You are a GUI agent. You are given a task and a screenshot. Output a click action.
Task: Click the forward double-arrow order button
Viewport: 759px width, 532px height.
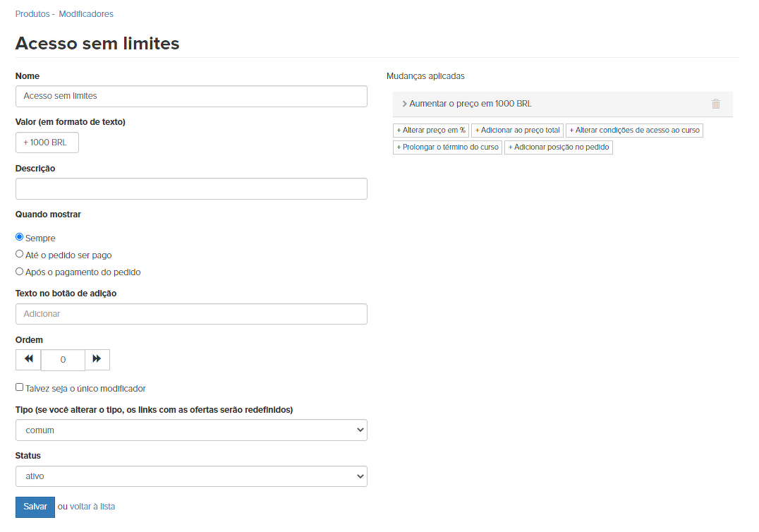pyautogui.click(x=97, y=359)
